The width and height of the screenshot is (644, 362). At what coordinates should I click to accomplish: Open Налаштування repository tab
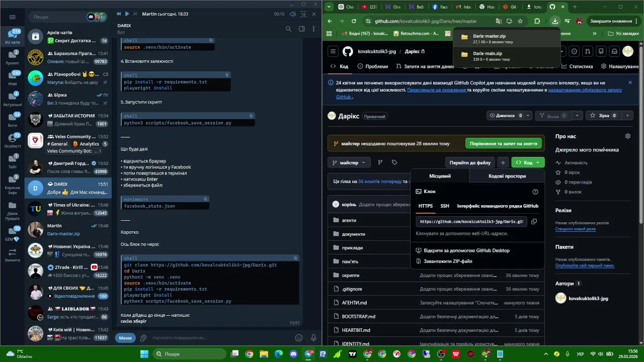click(x=620, y=66)
